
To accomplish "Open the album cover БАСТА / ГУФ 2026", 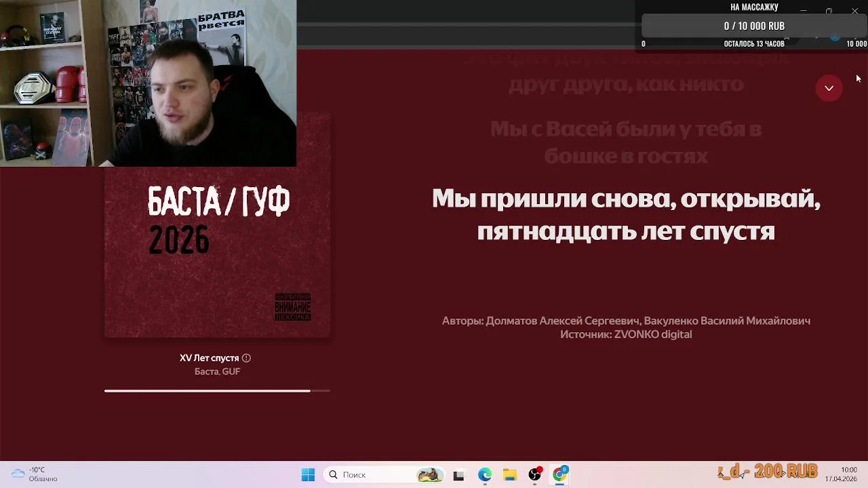I will (217, 225).
